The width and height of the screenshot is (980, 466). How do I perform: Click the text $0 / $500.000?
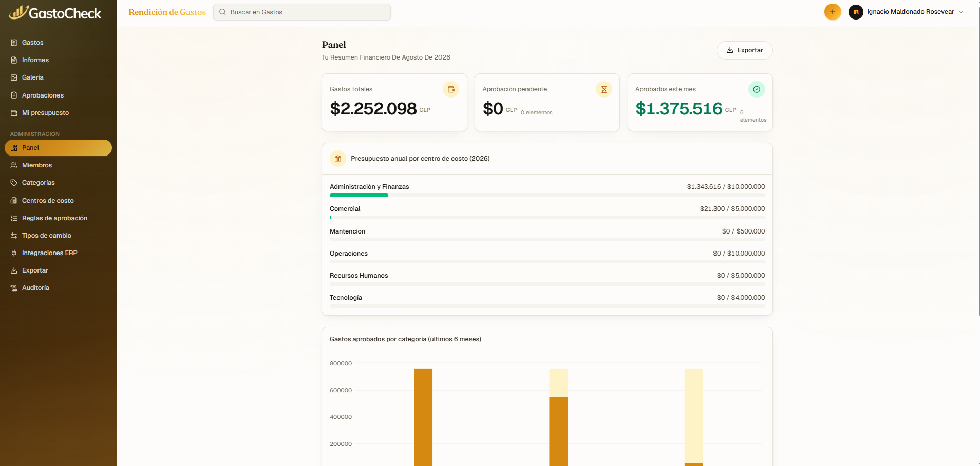coord(743,231)
